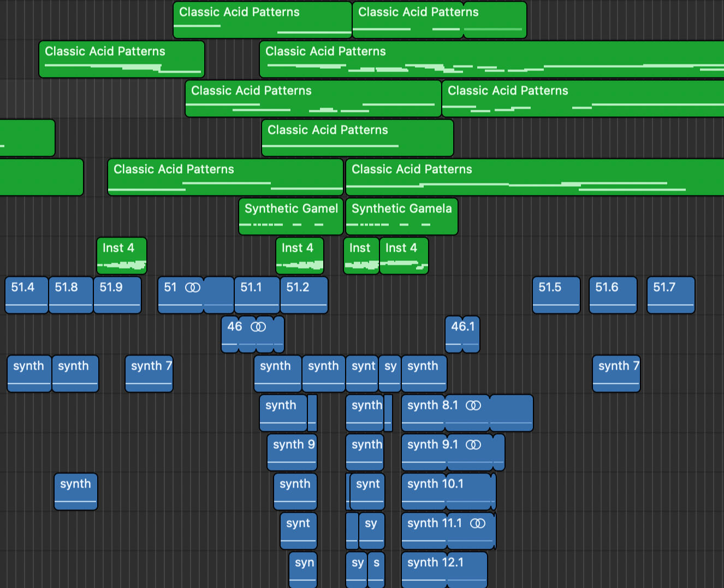Select the 51.5 audio region
Image resolution: width=724 pixels, height=588 pixels.
tap(556, 295)
